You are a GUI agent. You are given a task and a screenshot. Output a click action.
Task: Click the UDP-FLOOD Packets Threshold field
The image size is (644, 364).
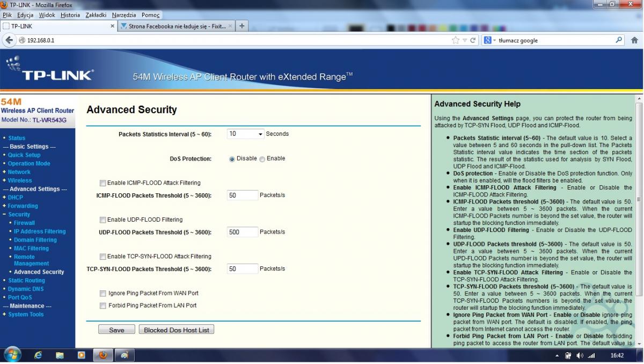pos(243,232)
